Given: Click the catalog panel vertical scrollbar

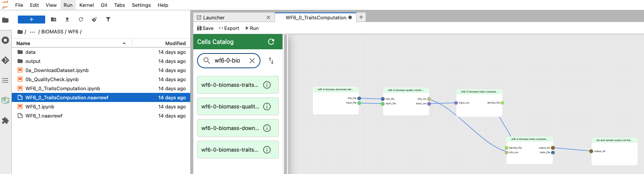Looking at the screenshot, I should click(x=286, y=102).
